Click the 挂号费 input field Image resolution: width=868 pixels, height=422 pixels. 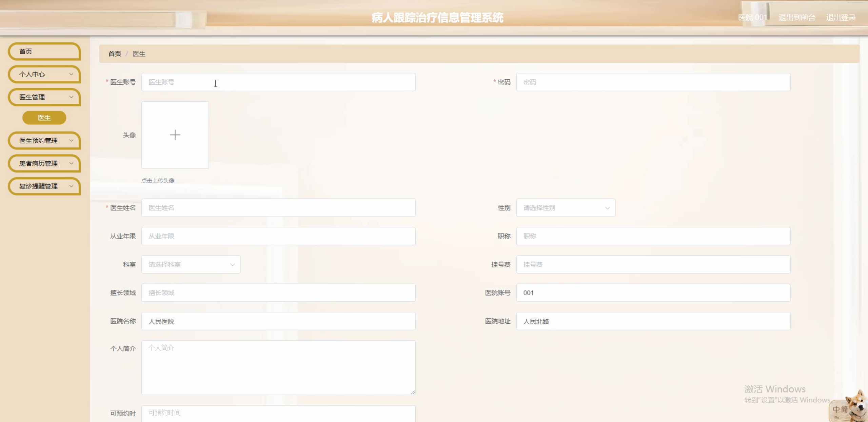point(653,264)
